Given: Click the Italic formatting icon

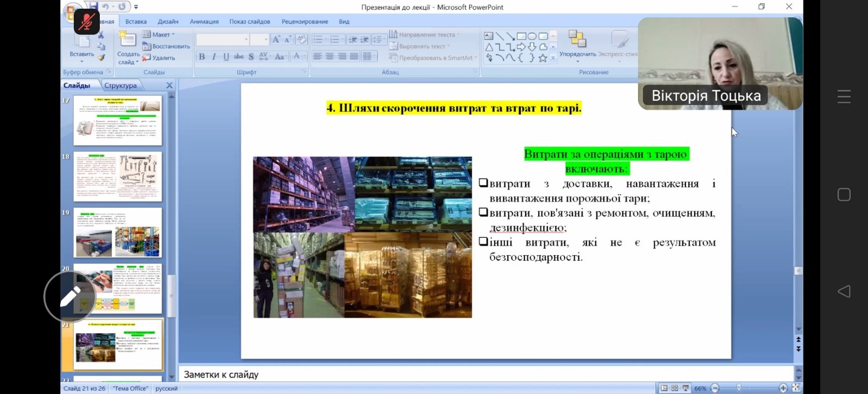Looking at the screenshot, I should (x=214, y=56).
